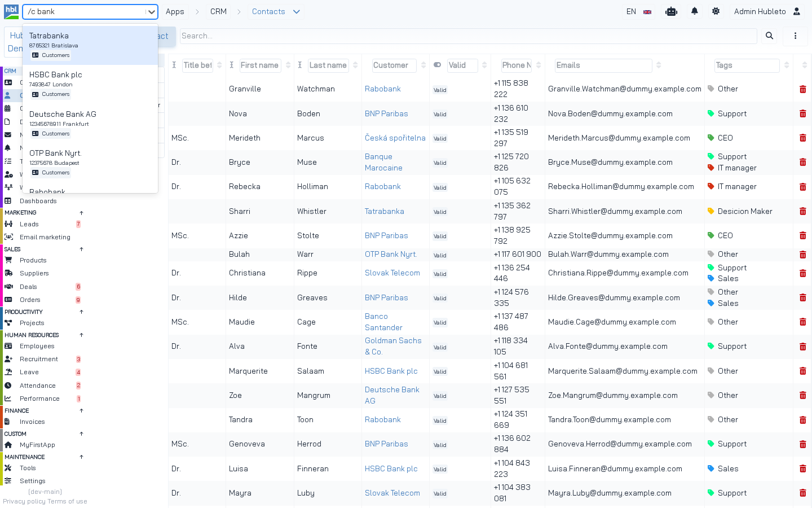Viewport: 812px width, 508px height.
Task: Focus the Emails filter field
Action: tap(603, 65)
